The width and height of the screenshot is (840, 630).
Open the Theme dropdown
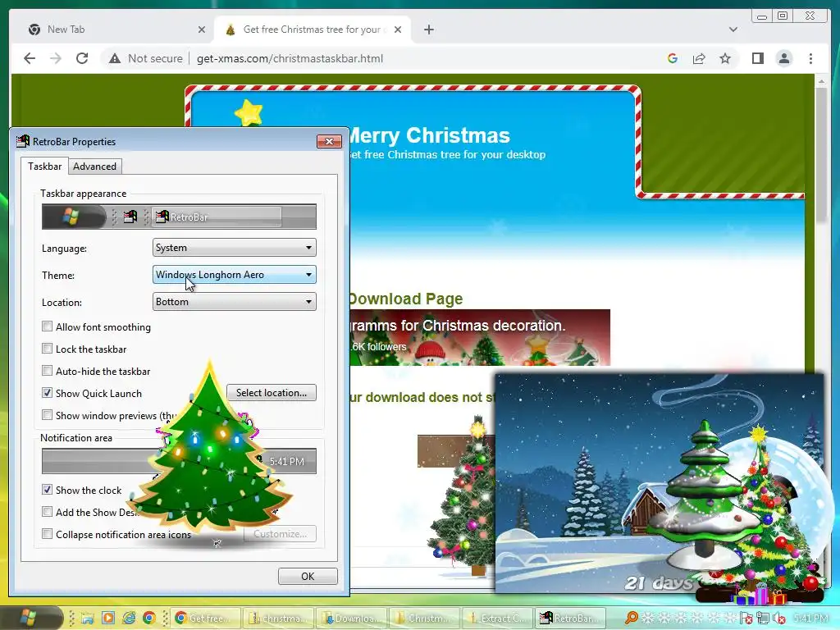coord(234,274)
